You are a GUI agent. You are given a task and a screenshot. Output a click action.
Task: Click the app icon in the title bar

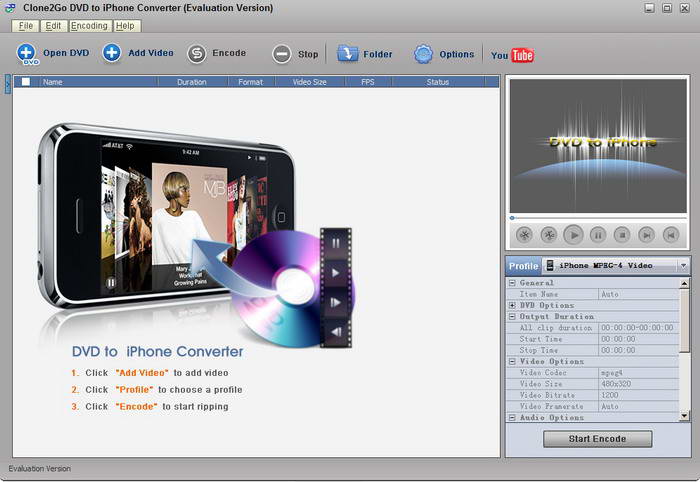(10, 8)
